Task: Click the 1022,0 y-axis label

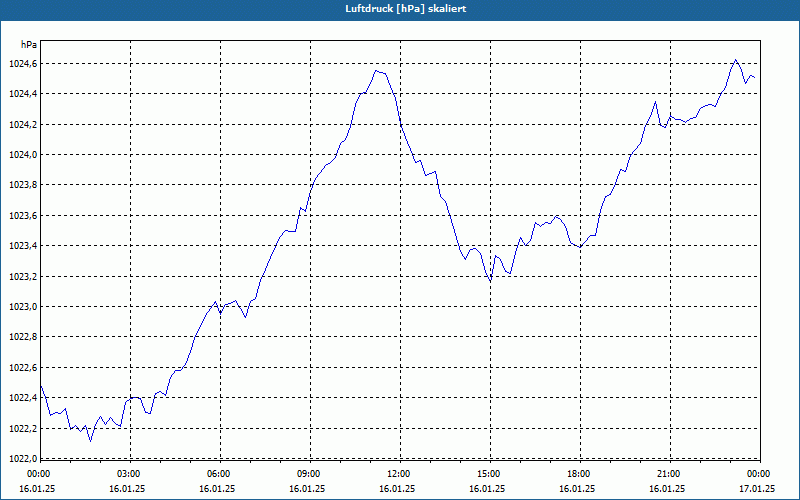Action: (23, 458)
